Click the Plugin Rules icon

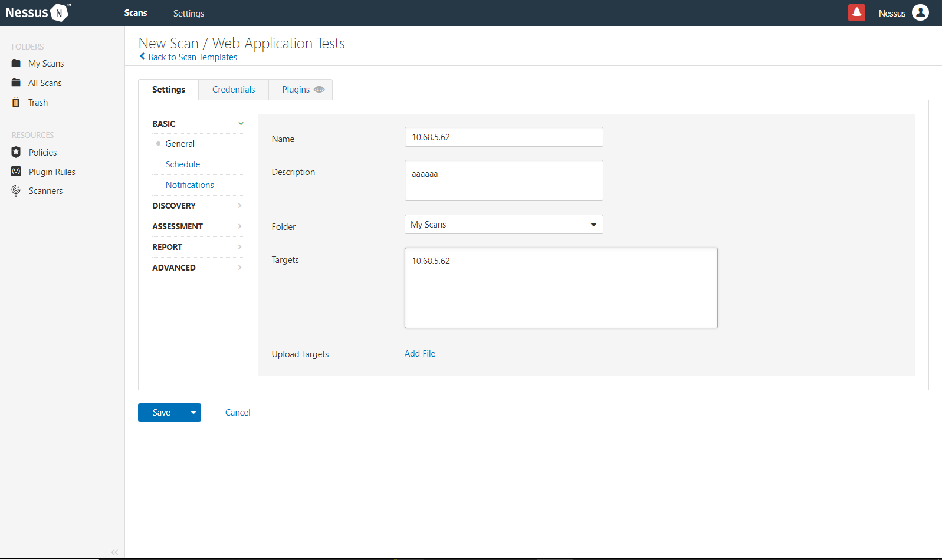[x=16, y=172]
